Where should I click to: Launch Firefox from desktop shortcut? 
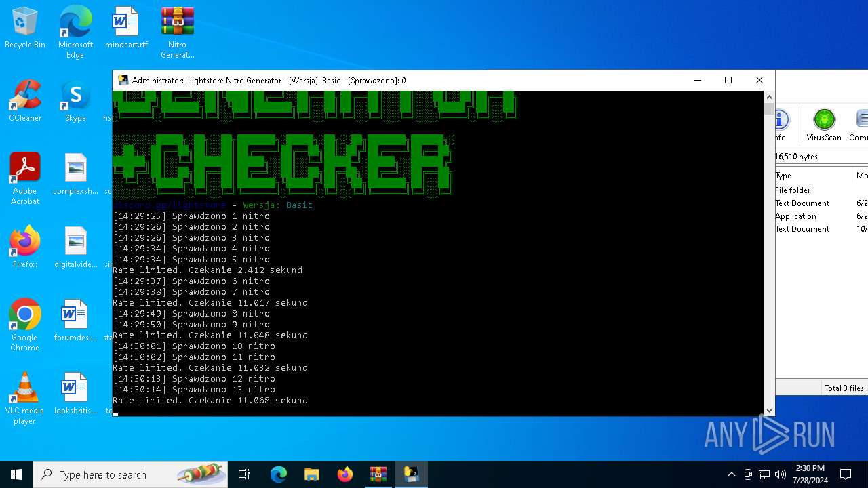tap(25, 247)
